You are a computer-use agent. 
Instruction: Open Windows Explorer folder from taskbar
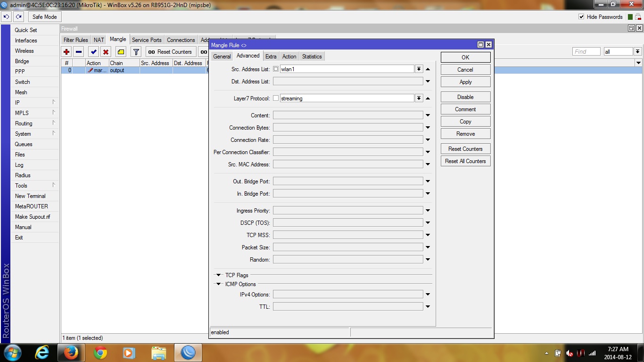pyautogui.click(x=158, y=353)
